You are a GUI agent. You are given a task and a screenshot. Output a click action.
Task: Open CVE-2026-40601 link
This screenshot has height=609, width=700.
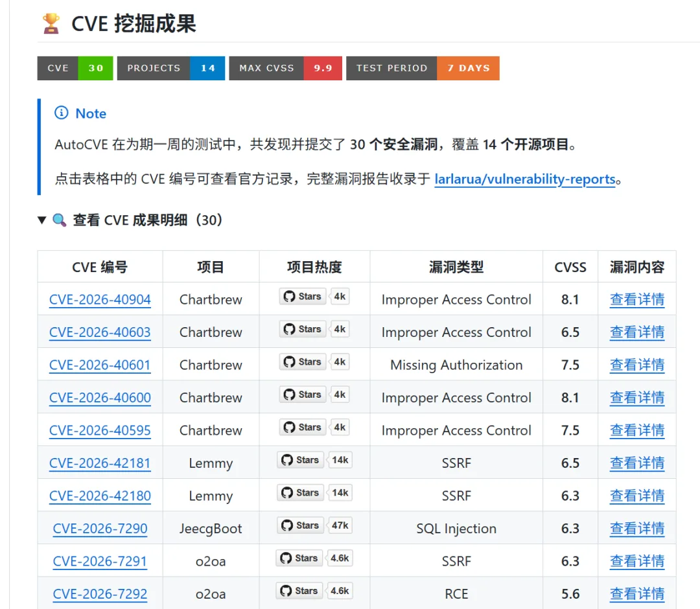[100, 365]
